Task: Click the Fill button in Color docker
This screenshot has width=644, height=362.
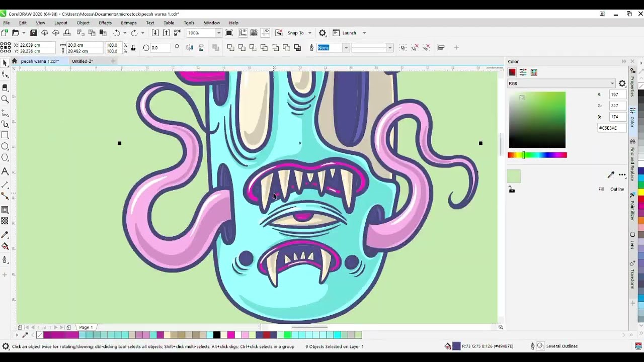Action: click(x=601, y=190)
